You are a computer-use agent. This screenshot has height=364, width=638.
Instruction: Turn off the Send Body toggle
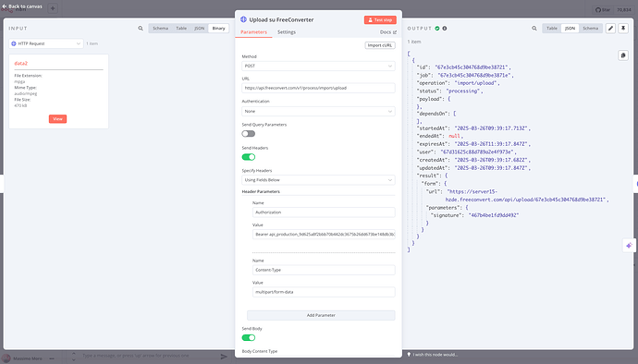tap(248, 337)
